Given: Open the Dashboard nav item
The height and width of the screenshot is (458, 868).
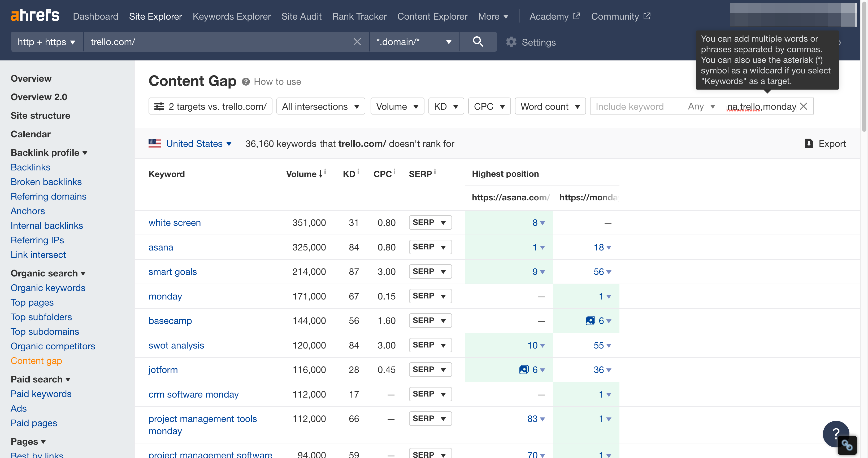Looking at the screenshot, I should click(95, 16).
